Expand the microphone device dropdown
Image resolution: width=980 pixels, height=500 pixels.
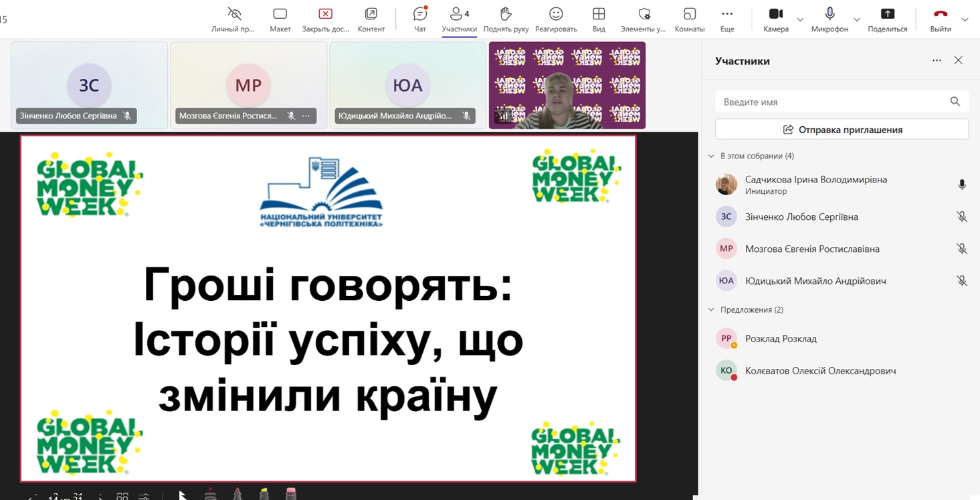(x=856, y=20)
